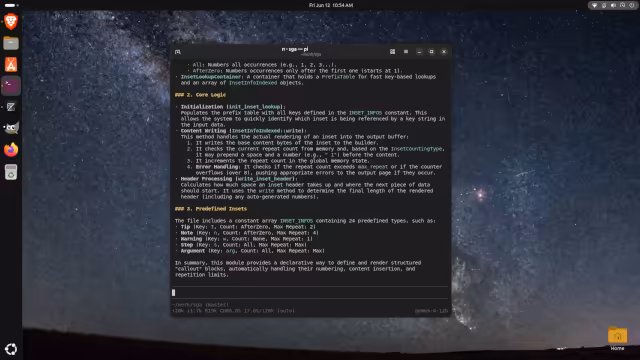Click the 'Tip' predefined inset row
Screen dimensions: 640x360
[248, 227]
